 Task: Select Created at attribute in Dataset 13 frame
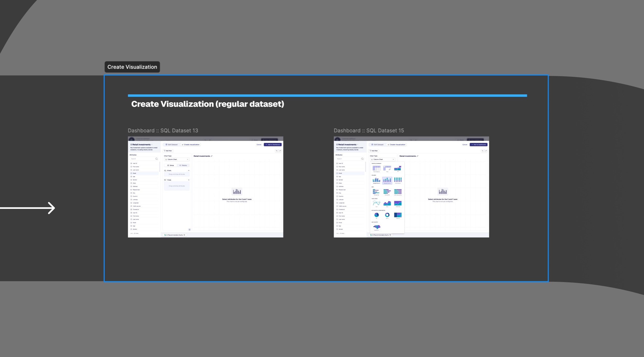(x=144, y=209)
